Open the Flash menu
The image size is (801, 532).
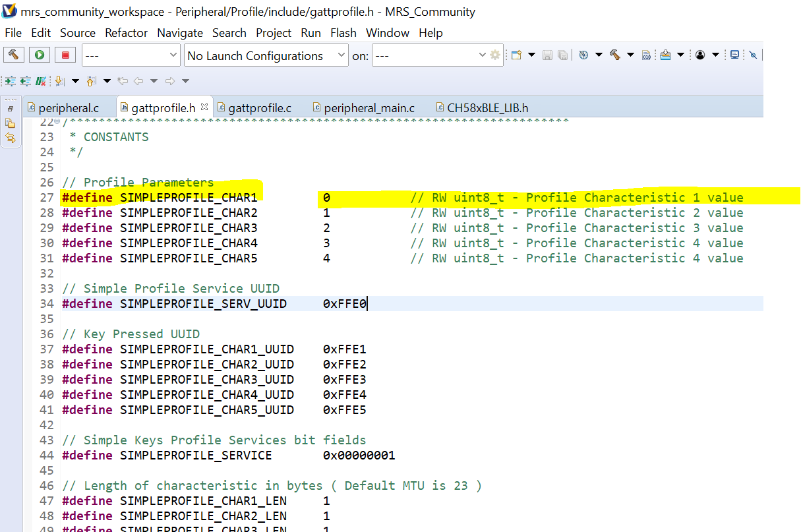(343, 32)
